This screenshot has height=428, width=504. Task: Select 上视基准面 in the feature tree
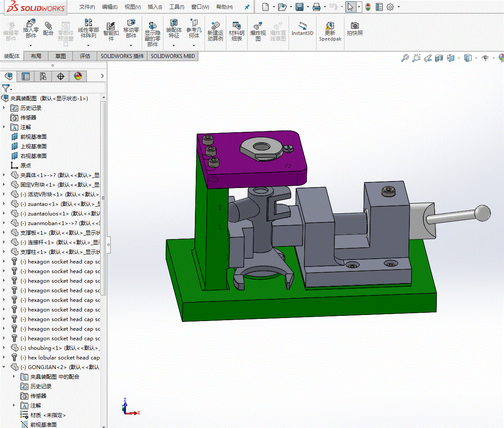click(33, 146)
